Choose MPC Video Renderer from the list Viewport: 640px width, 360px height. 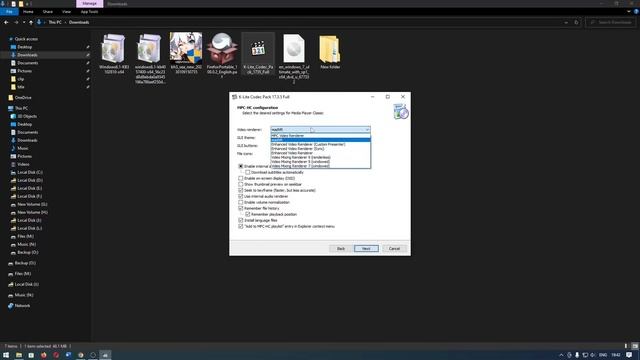click(320, 136)
